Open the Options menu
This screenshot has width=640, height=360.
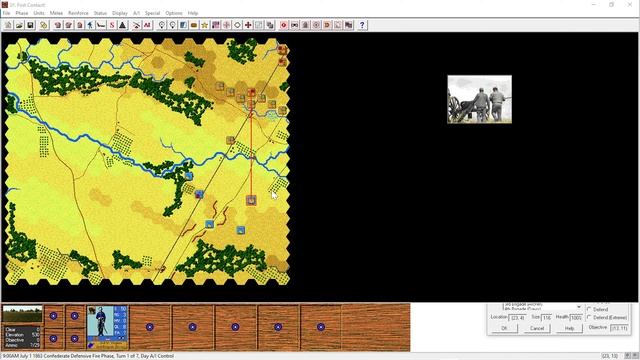coord(174,13)
